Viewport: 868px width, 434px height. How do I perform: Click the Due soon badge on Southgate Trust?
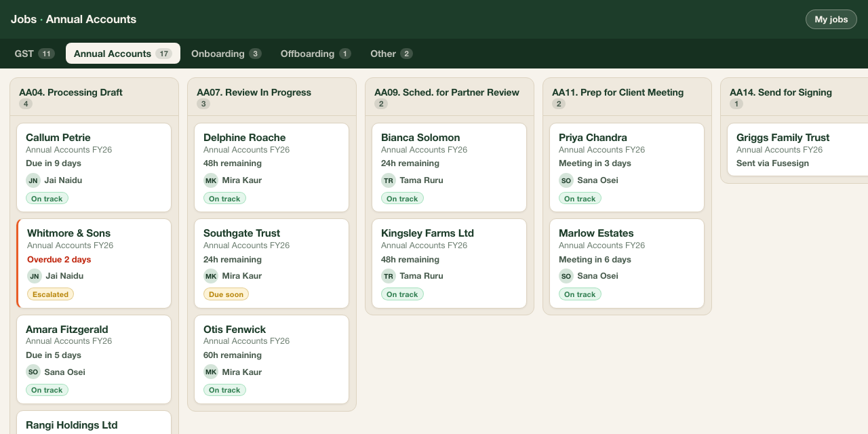point(226,294)
